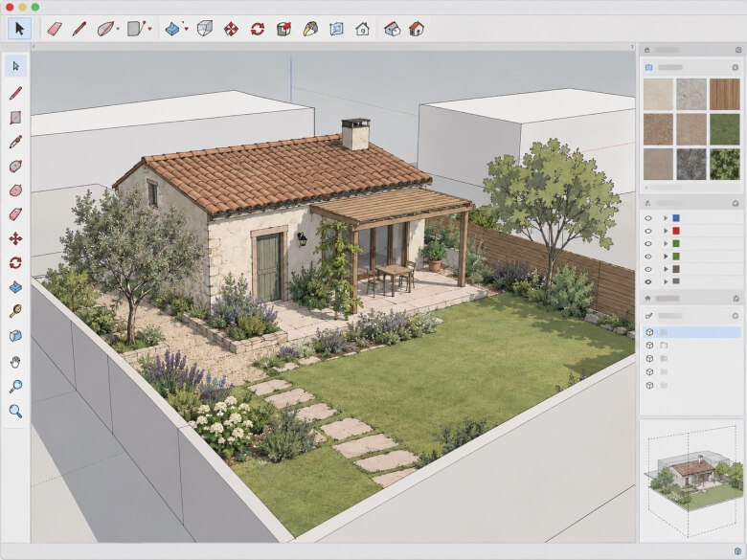
Task: Select the Pan hand tool
Action: 15,362
